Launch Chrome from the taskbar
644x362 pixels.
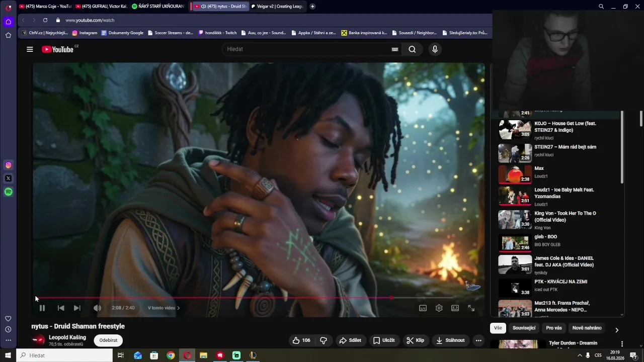(x=171, y=355)
